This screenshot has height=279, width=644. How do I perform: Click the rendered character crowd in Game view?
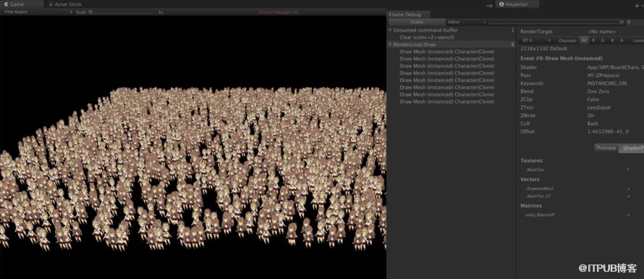(x=193, y=169)
